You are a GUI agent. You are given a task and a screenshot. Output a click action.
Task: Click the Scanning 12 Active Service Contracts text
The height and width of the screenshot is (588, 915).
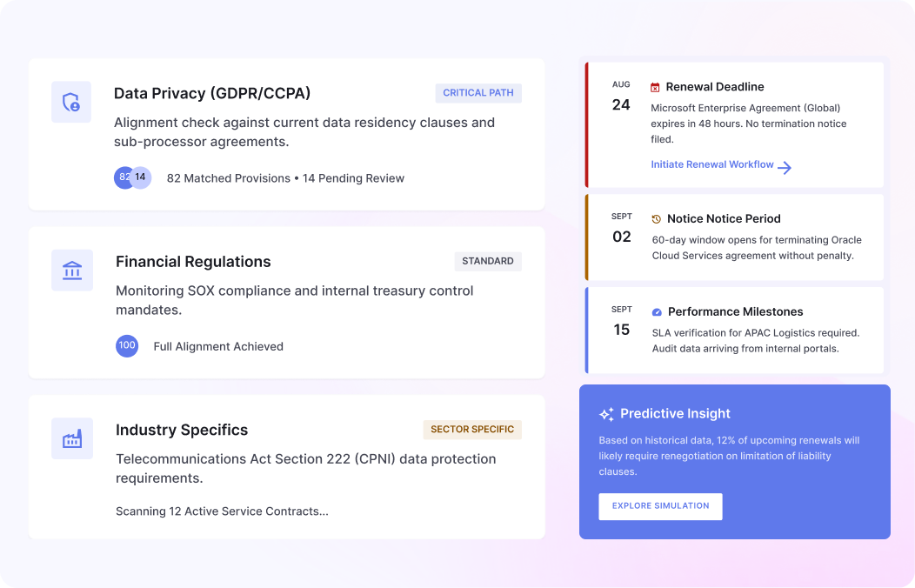pyautogui.click(x=223, y=511)
